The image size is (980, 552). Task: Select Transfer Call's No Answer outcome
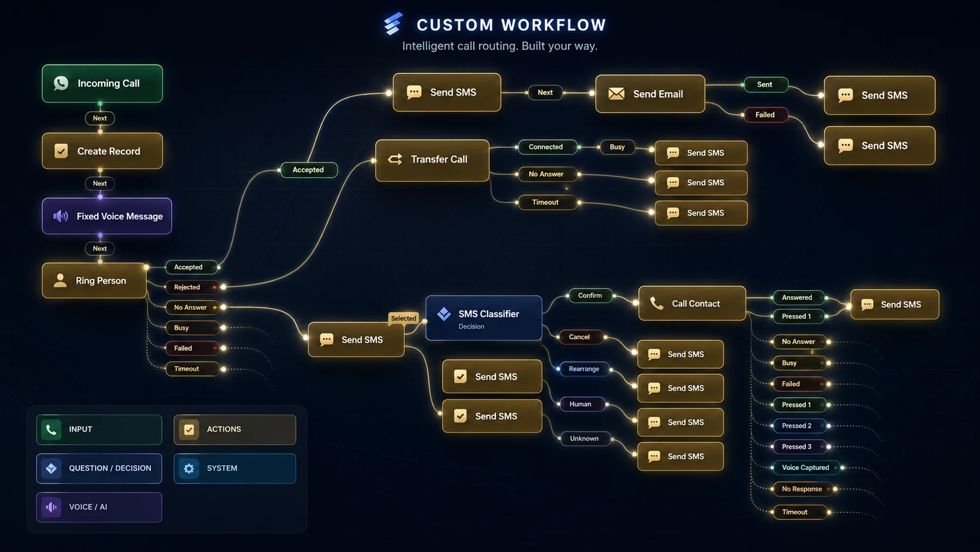click(x=547, y=174)
